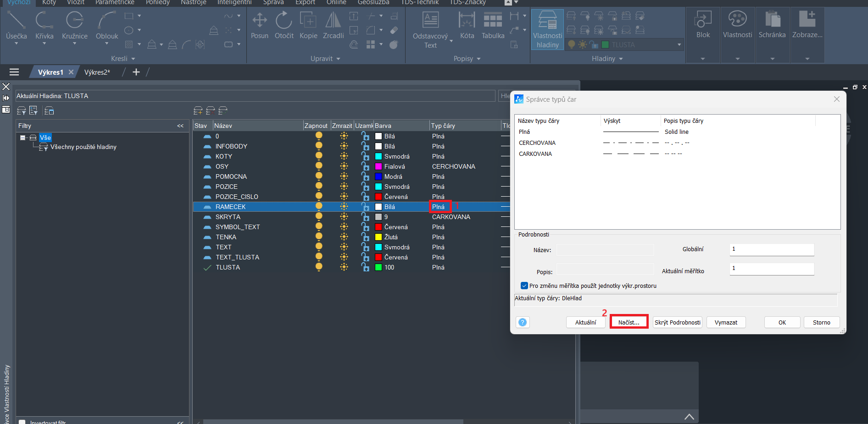Toggle freeze for OSY layer

pos(344,166)
